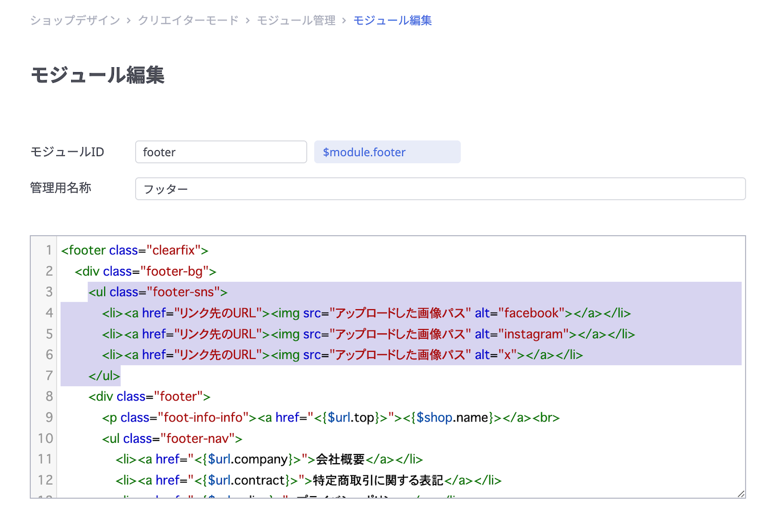Click the 特定商取引に関する表記 code line
Image resolution: width=775 pixels, height=532 pixels.
(308, 480)
